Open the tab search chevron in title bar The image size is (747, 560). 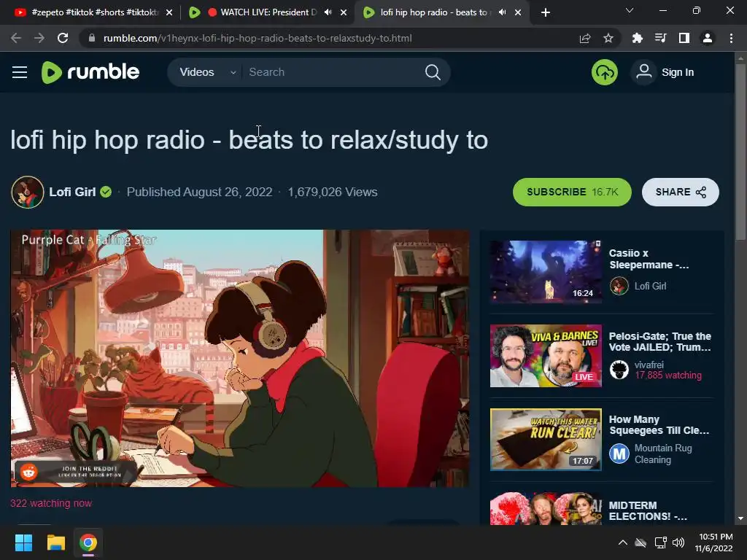(630, 10)
